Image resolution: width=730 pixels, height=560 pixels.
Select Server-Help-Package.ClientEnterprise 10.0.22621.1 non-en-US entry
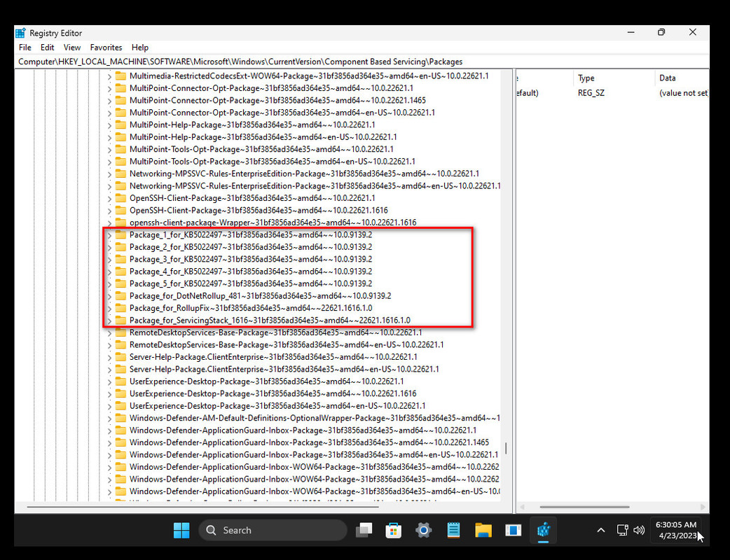pos(273,357)
